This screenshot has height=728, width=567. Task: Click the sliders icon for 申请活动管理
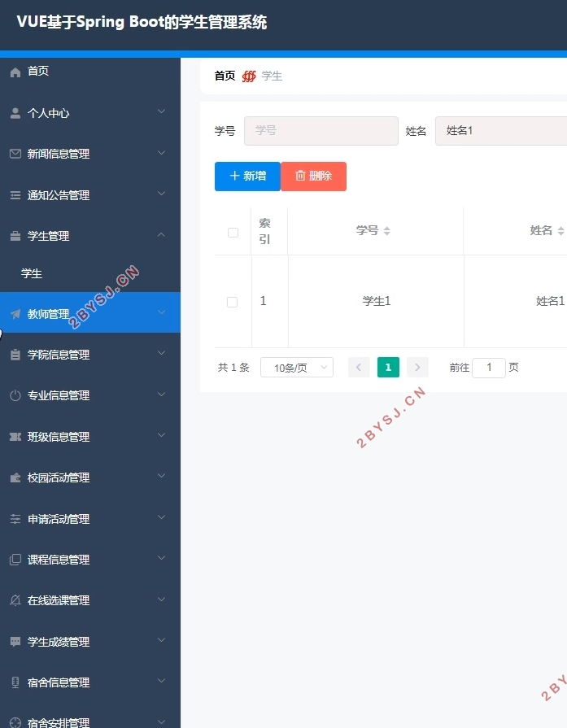click(x=15, y=519)
